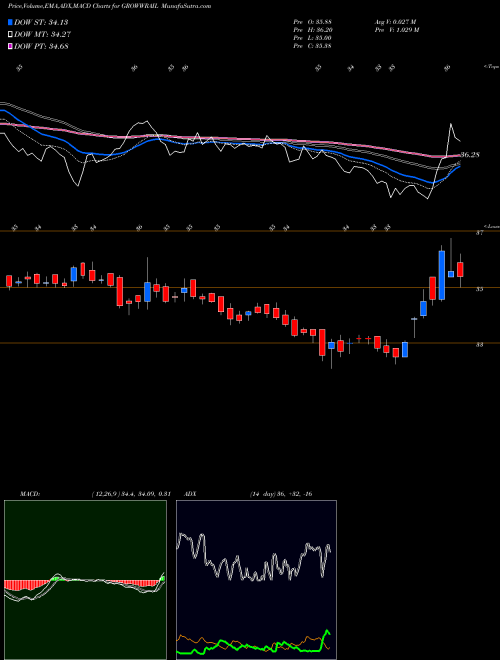Viewport: 500px width, 660px height.
Task: Click the Pre H: 36.20 value
Action: click(312, 30)
